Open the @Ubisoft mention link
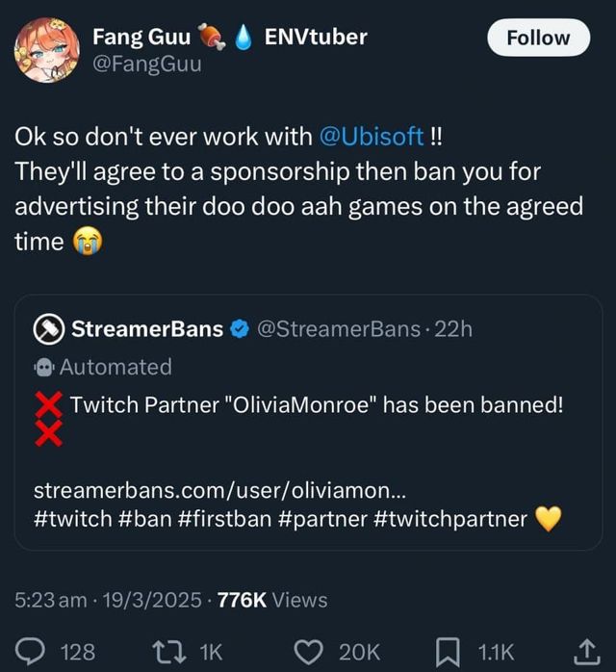 coord(371,136)
